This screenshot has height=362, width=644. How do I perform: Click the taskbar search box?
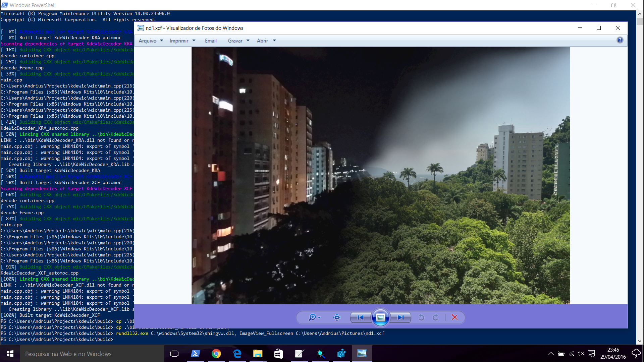[x=92, y=354]
